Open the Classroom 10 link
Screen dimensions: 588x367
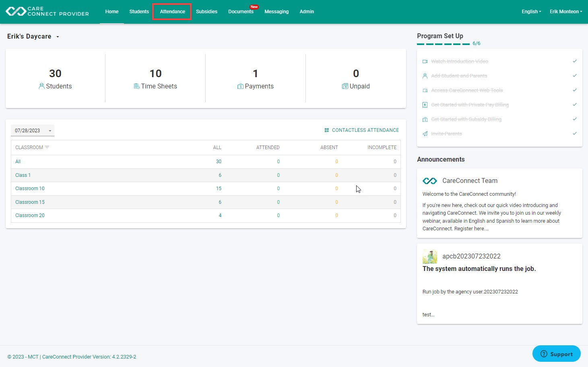pyautogui.click(x=30, y=189)
